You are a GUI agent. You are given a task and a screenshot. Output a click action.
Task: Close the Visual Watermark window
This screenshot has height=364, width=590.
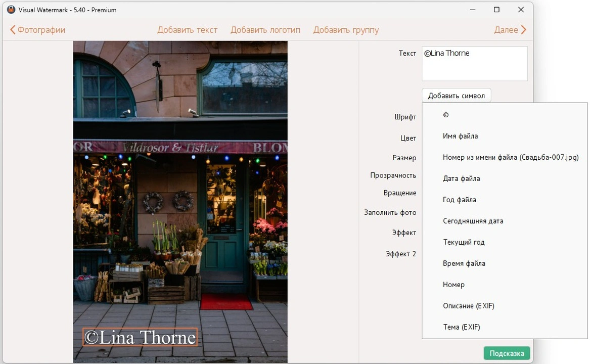(x=521, y=10)
